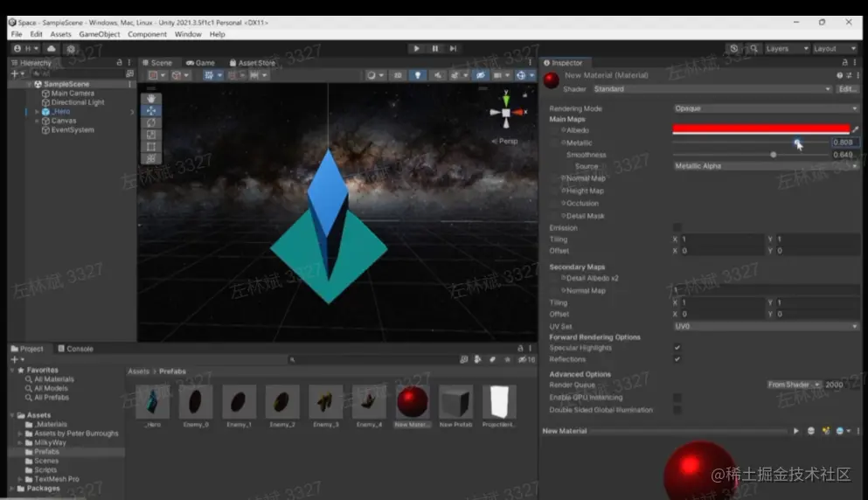Save Project search star icon

507,359
